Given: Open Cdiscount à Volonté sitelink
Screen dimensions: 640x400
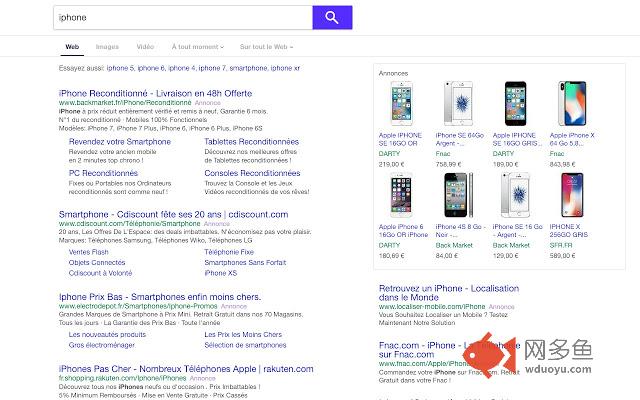Looking at the screenshot, I should click(100, 273).
